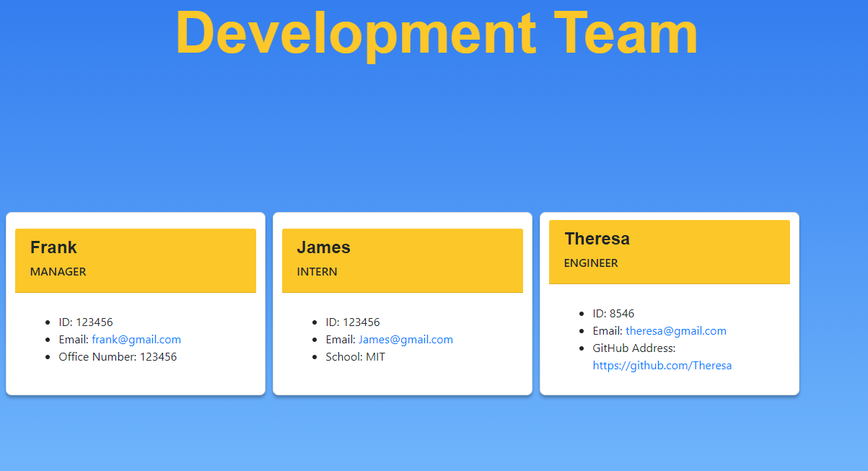Click the yellow header banner on James's card
868x471 pixels.
tap(403, 260)
